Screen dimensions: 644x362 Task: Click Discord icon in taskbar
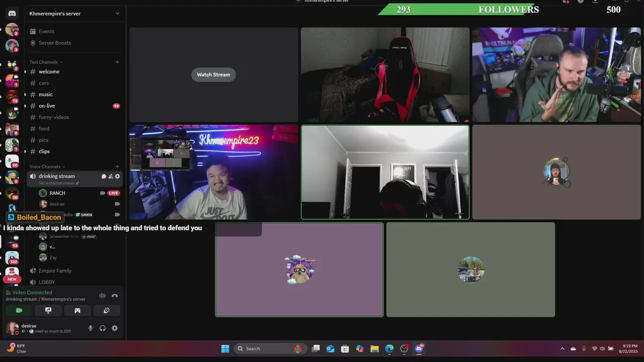(x=419, y=348)
